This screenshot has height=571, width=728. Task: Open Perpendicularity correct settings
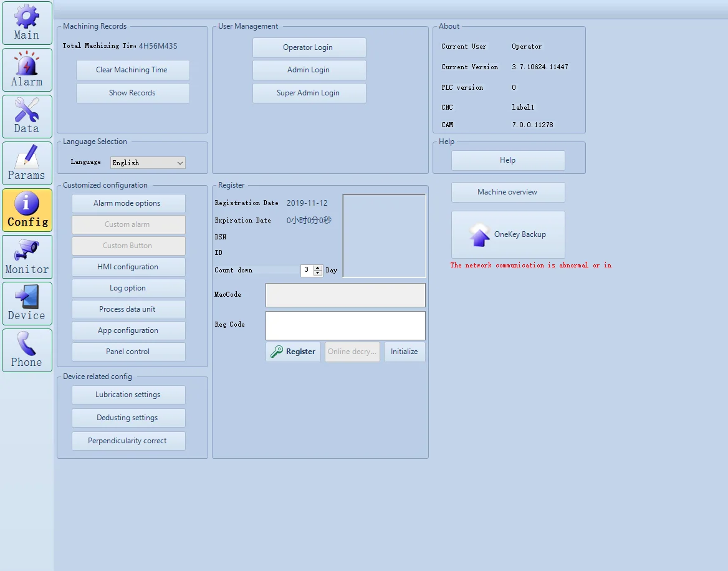pyautogui.click(x=128, y=441)
